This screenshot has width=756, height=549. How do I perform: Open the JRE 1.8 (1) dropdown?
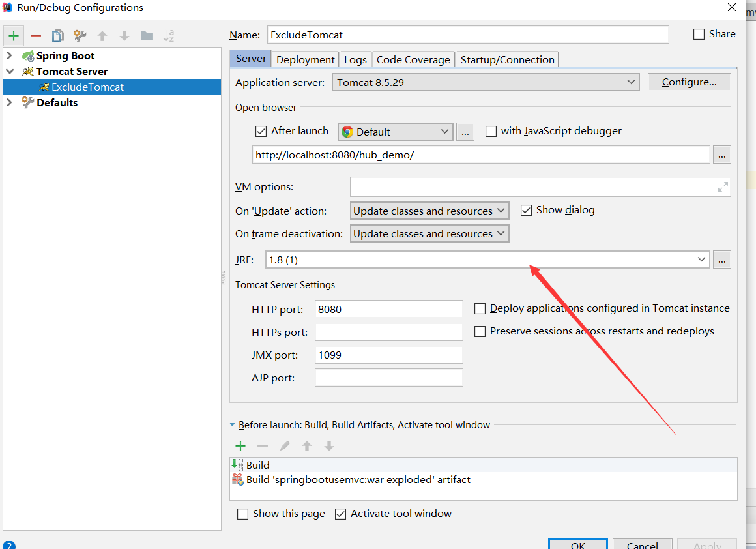[x=487, y=260]
